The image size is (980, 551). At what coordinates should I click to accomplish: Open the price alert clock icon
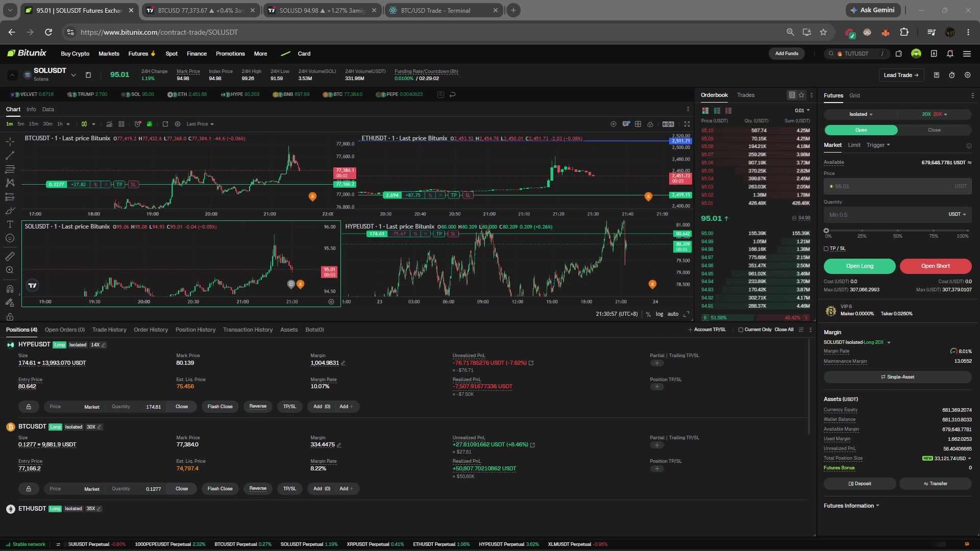[x=137, y=124]
